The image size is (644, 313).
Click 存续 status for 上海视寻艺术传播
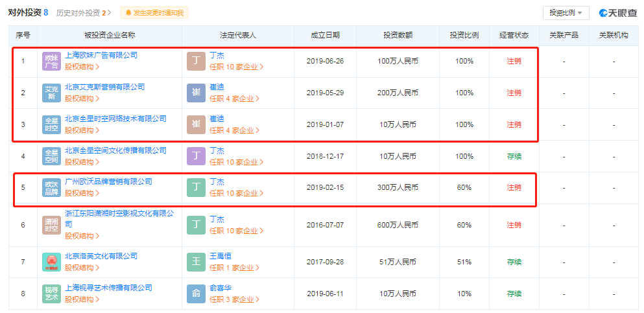(514, 294)
